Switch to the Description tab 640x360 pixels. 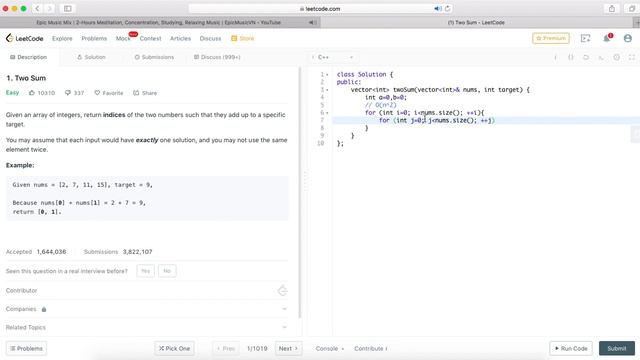pyautogui.click(x=29, y=57)
